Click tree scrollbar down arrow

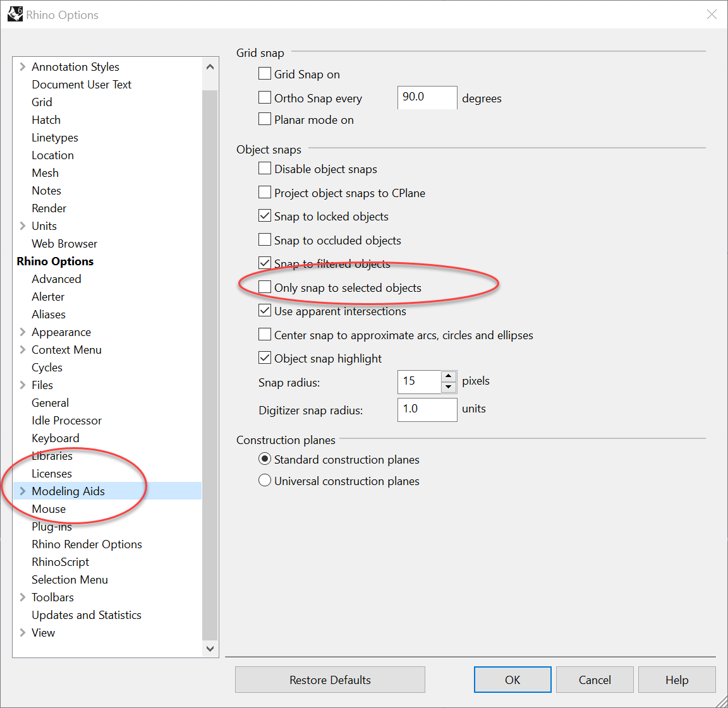pos(210,648)
